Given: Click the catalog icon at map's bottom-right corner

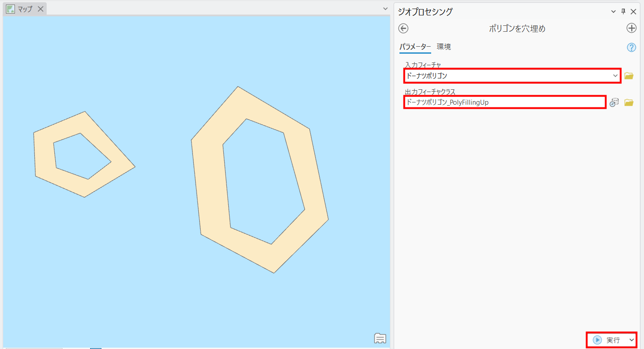Looking at the screenshot, I should point(380,338).
